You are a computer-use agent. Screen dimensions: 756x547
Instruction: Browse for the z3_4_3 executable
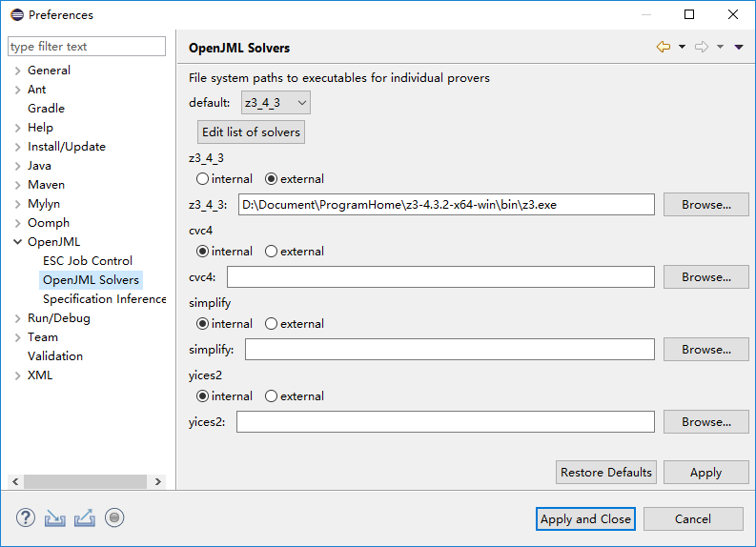[x=705, y=204]
